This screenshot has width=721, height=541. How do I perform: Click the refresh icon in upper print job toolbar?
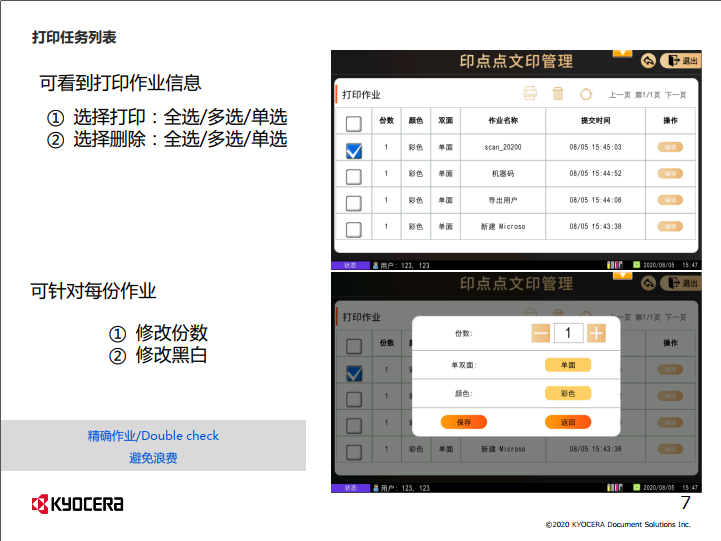pyautogui.click(x=586, y=94)
